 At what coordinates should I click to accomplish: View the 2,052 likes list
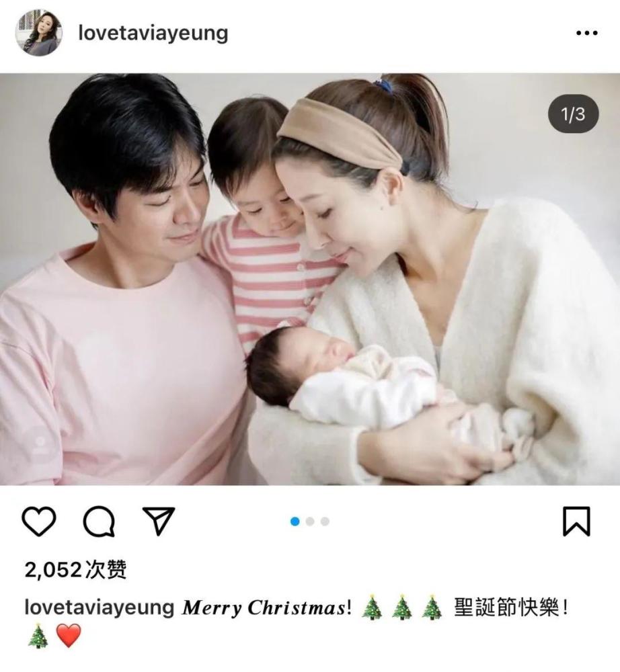[75, 570]
